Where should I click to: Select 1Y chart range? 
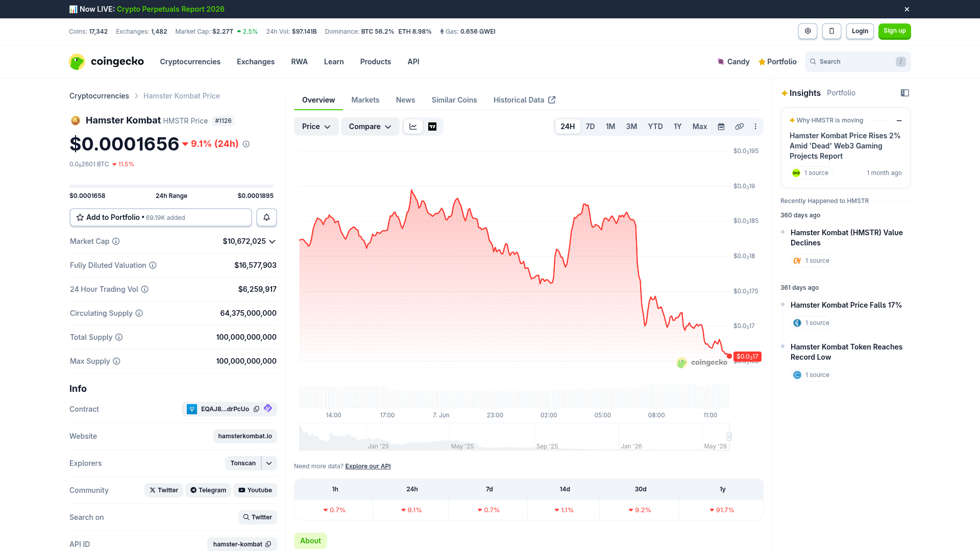point(677,127)
